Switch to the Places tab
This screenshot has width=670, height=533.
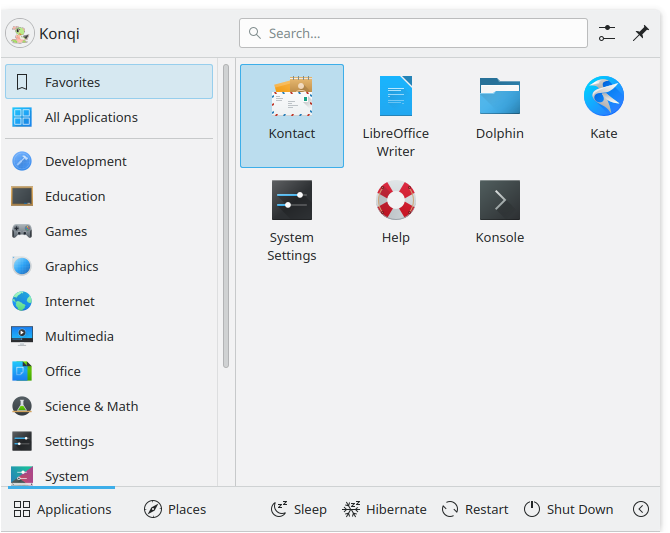[175, 509]
